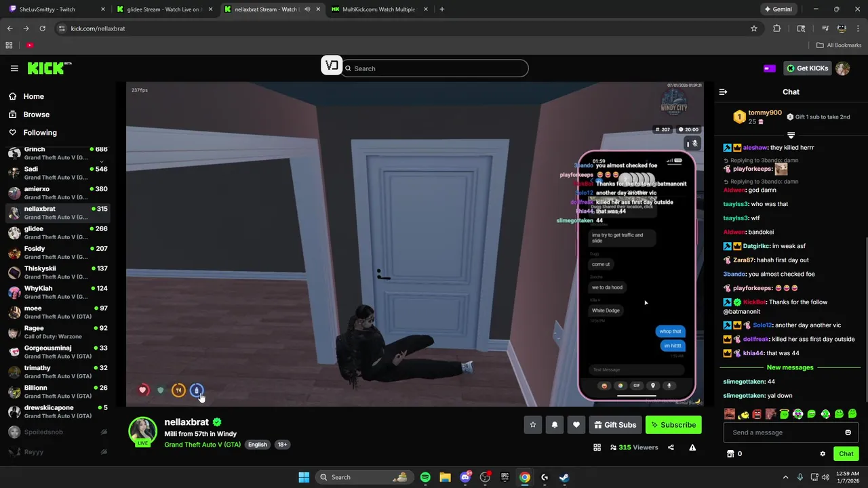
Task: Collapse the chat panel with arrow icon
Action: coord(723,91)
